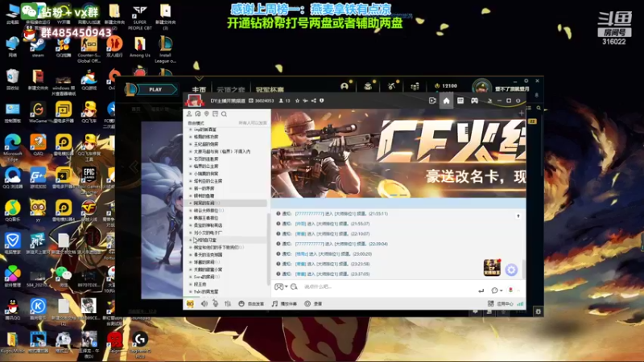Open the grid apps icon in YY header
This screenshot has height=362, width=644.
pos(460,101)
